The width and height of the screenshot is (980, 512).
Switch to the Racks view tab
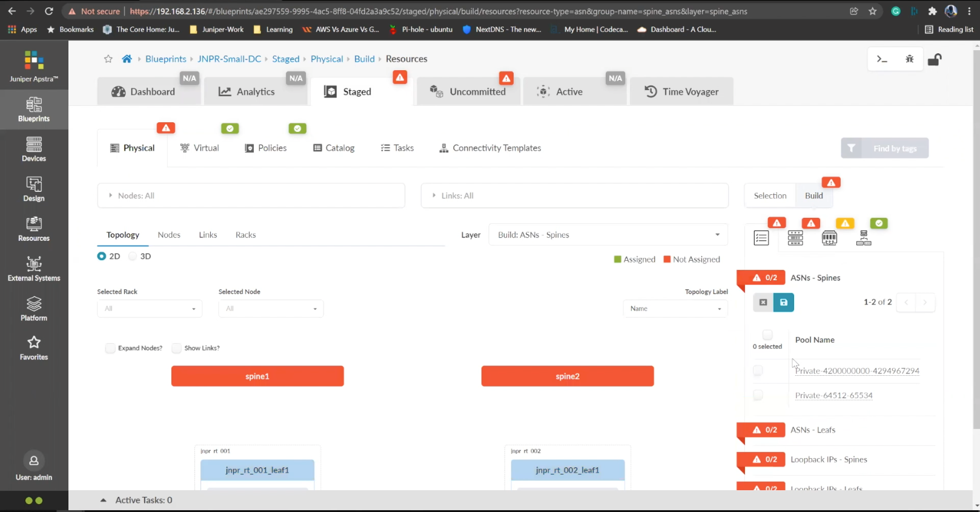click(x=245, y=235)
